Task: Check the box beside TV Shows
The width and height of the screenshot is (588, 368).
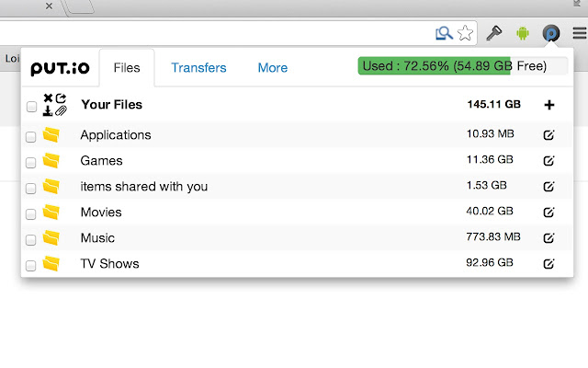Action: point(30,266)
